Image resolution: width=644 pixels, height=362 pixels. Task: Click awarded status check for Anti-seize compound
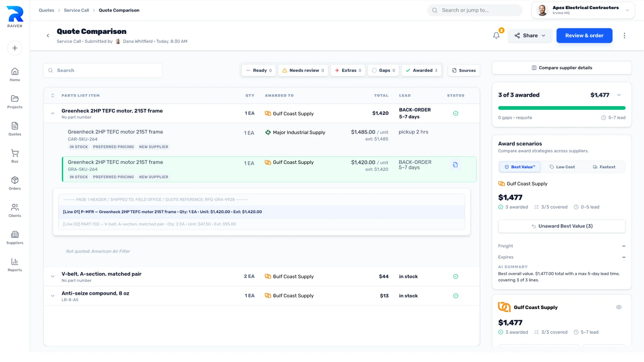click(455, 296)
